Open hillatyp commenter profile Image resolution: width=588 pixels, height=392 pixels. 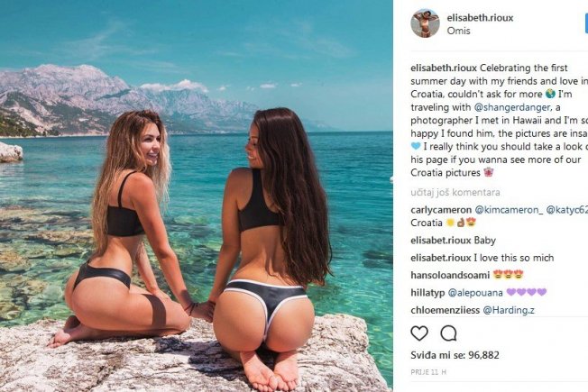427,293
